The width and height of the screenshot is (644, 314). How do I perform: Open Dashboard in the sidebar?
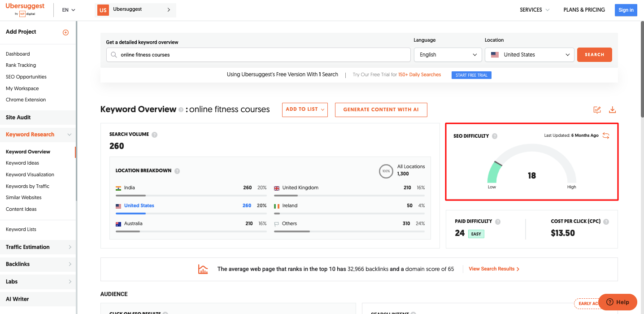tap(18, 54)
